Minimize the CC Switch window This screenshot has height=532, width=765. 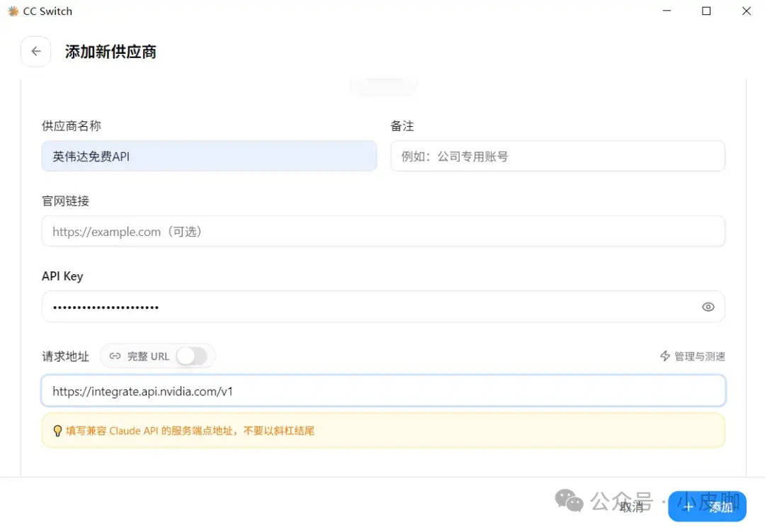pos(667,11)
